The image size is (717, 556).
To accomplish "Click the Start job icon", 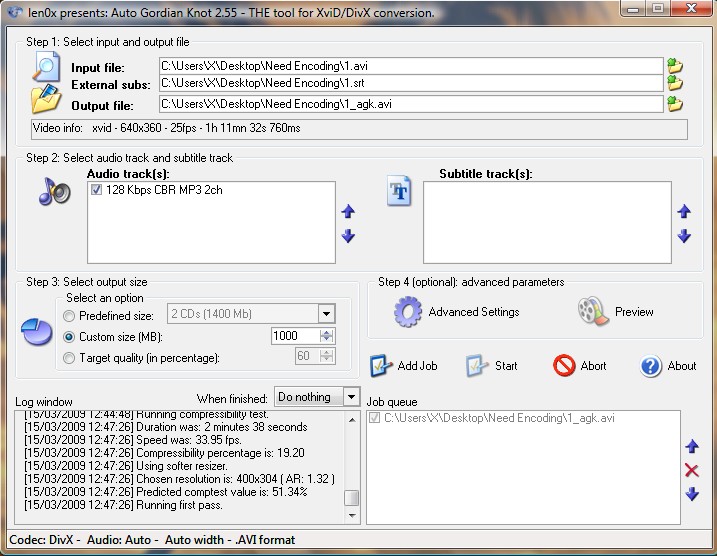I will click(477, 366).
